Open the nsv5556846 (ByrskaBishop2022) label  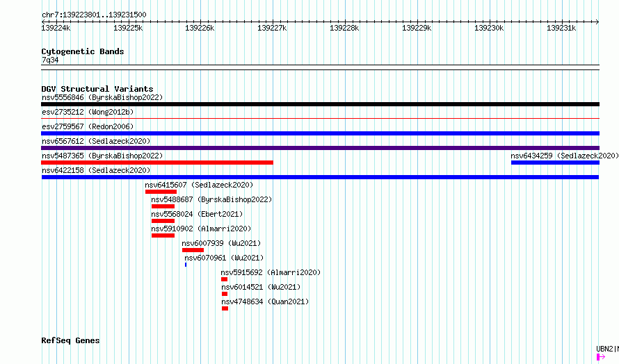point(102,97)
